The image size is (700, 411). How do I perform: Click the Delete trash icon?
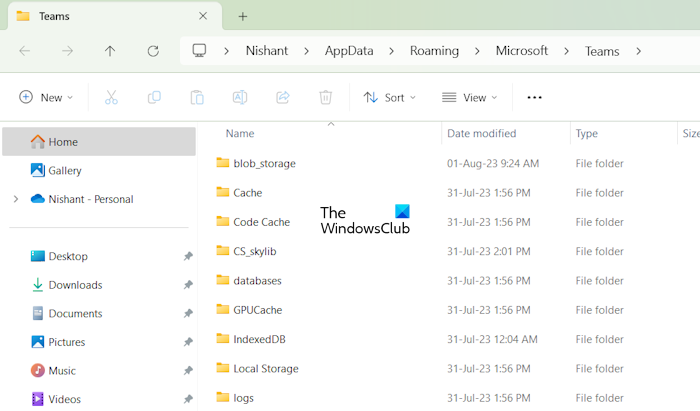[x=325, y=97]
